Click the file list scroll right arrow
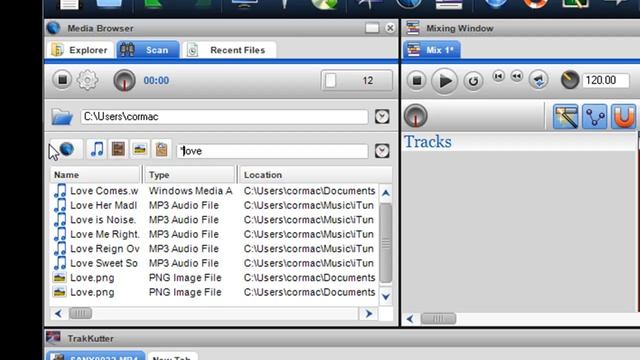 (x=369, y=313)
